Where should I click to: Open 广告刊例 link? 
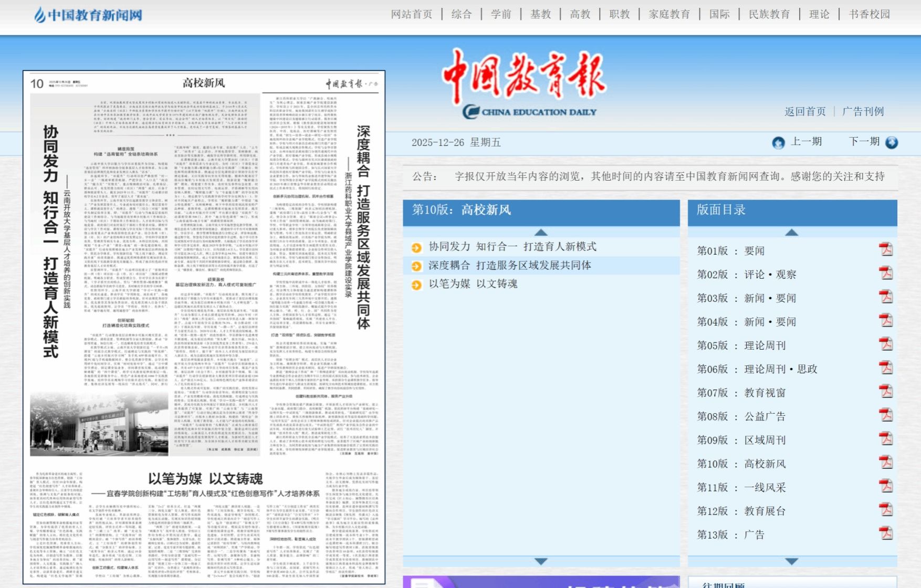(863, 111)
